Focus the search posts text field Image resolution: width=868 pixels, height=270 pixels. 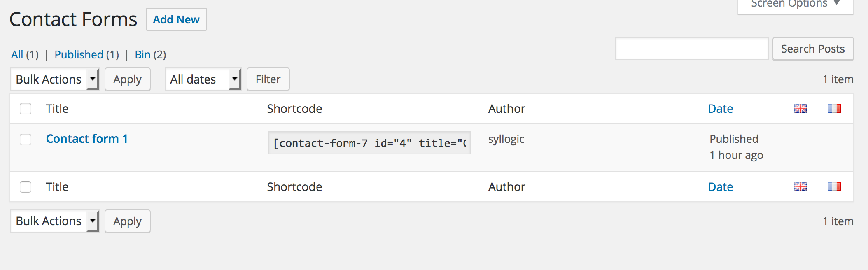tap(692, 49)
